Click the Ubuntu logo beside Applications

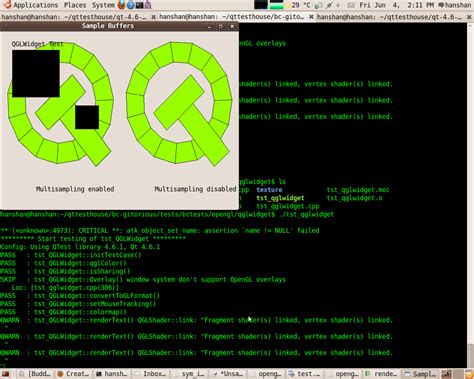pos(7,5)
